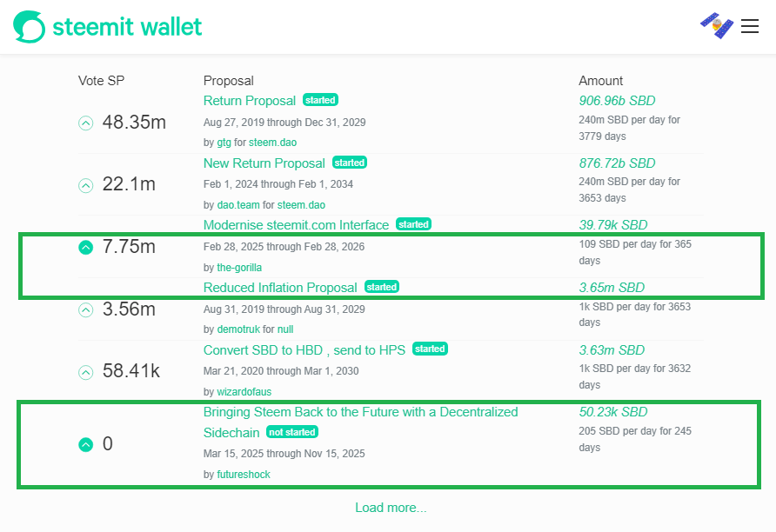
Task: Select the 876.72b SBD amount
Action: [x=617, y=163]
